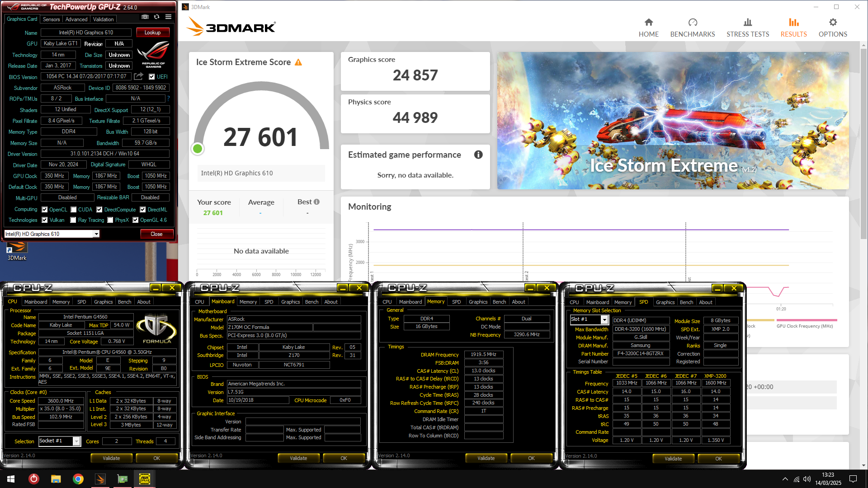
Task: Click the DRAM Frequency 1919.5 MHz value
Action: click(x=483, y=355)
